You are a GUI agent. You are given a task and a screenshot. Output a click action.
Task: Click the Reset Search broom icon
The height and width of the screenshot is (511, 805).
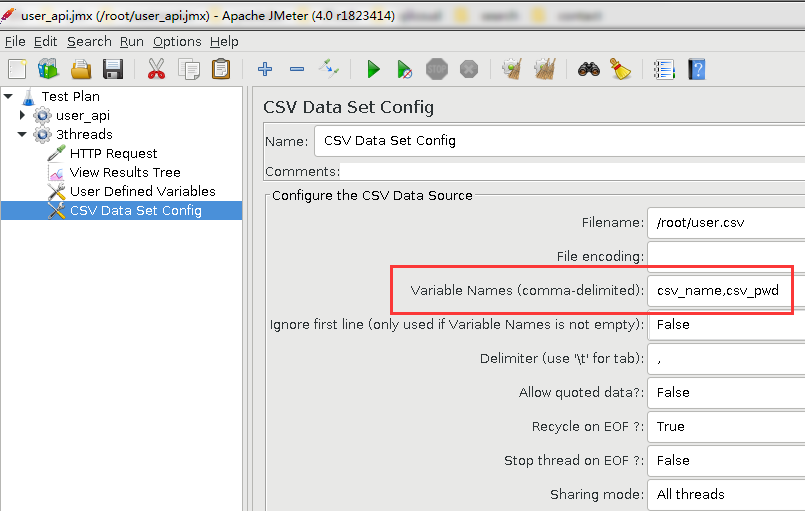click(620, 69)
